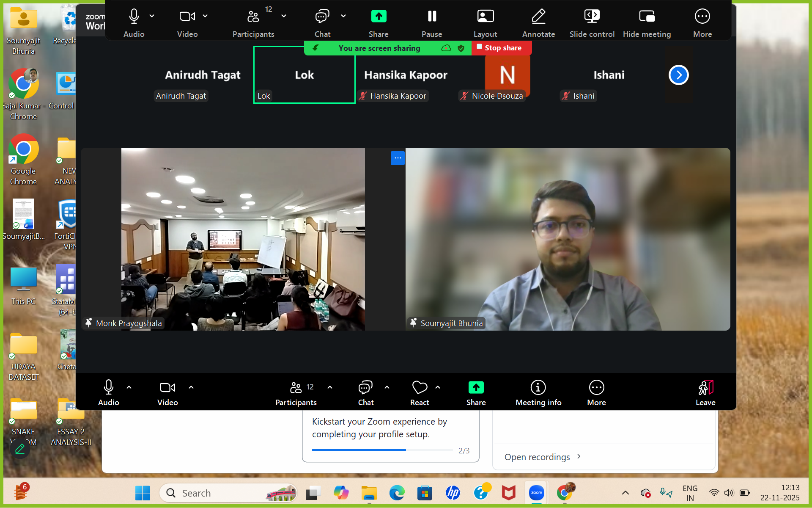Expand Chat options arrow in top toolbar

pos(343,16)
